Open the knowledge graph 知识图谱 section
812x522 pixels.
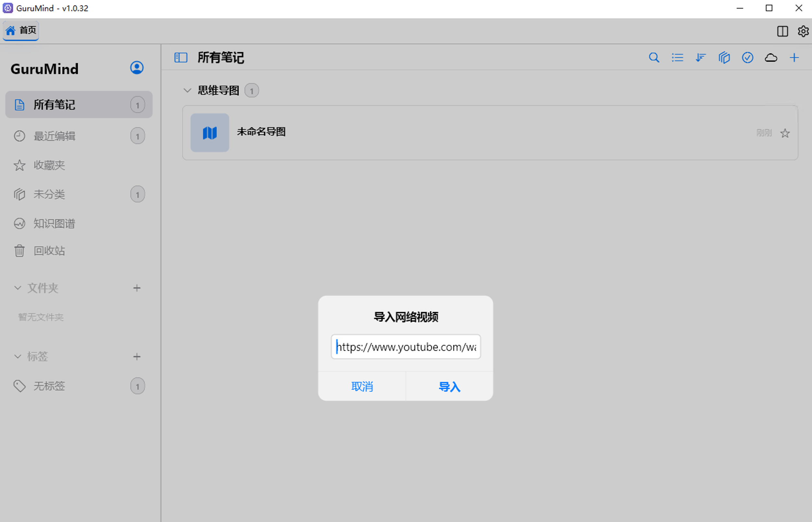pyautogui.click(x=54, y=223)
